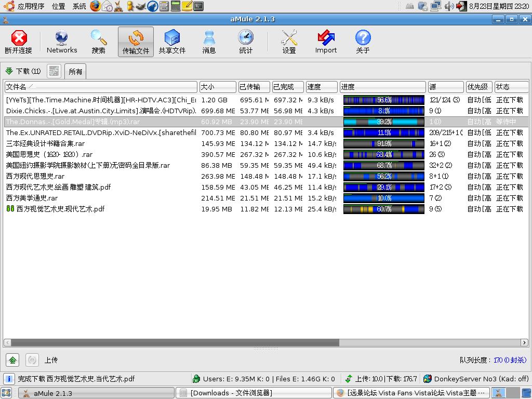Select the [YYeTs][The.Time.Machine download row
The height and width of the screenshot is (399, 532).
(x=266, y=100)
